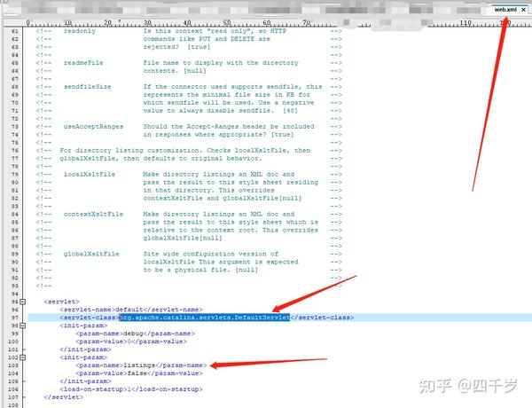The height and width of the screenshot is (408, 532).
Task: Click the selected org.apache.catalina.servlets.DefaultServlet text
Action: pyautogui.click(x=205, y=318)
